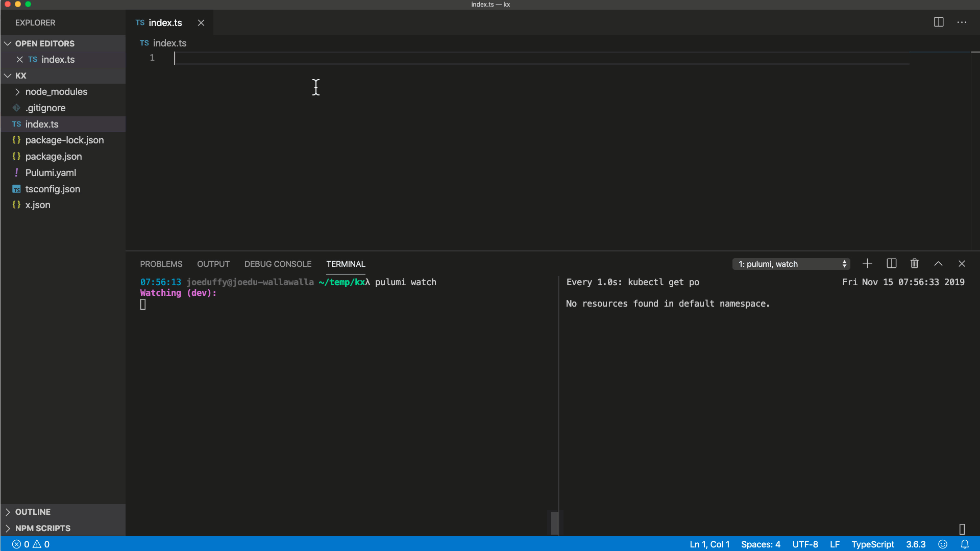Switch to the Debug Console tab
Screen dimensions: 980x551
click(x=278, y=264)
